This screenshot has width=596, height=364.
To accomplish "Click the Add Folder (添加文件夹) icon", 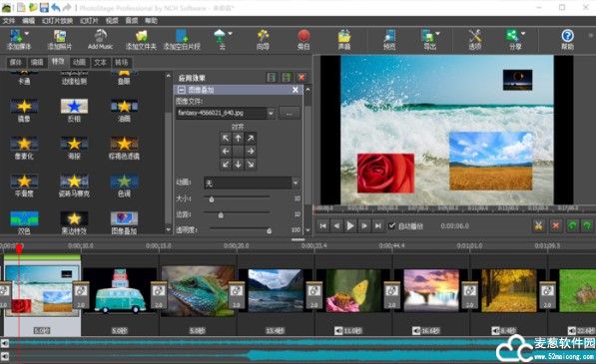I will (x=142, y=36).
